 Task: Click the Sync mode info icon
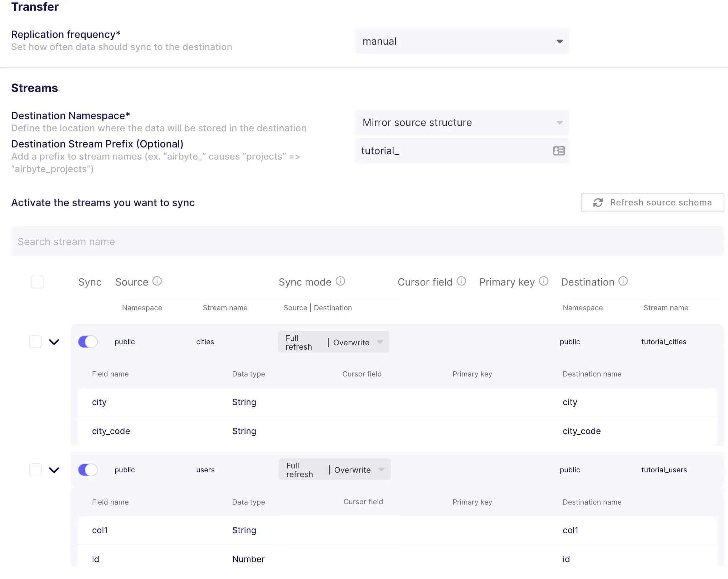tap(340, 281)
